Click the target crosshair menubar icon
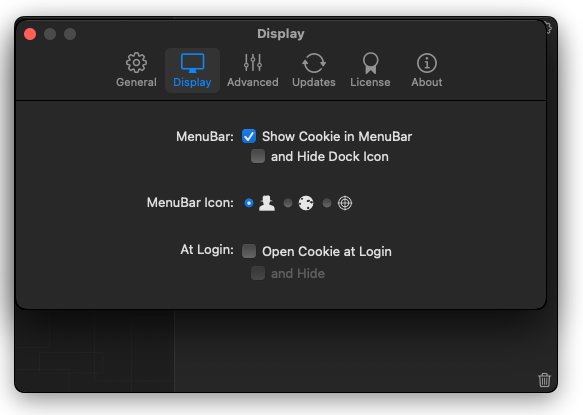This screenshot has height=415, width=583. tap(345, 203)
